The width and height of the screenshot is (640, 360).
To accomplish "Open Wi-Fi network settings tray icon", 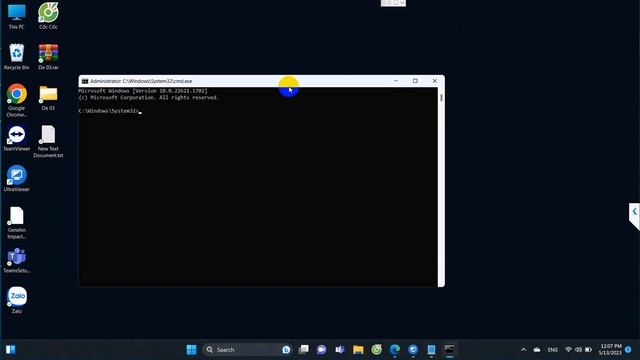I will (x=568, y=350).
